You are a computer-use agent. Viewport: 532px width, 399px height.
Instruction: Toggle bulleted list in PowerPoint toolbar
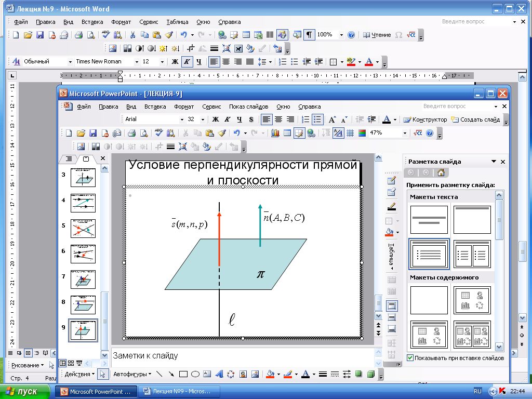(x=317, y=119)
